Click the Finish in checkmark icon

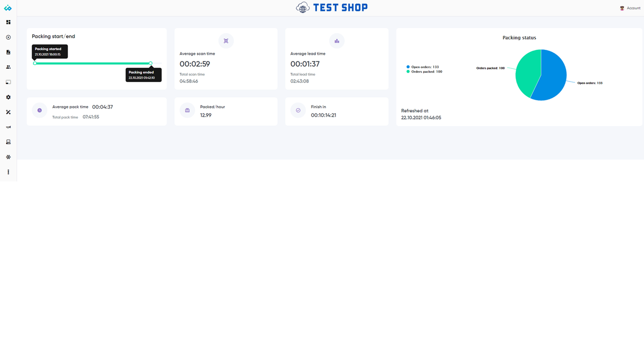click(x=298, y=110)
